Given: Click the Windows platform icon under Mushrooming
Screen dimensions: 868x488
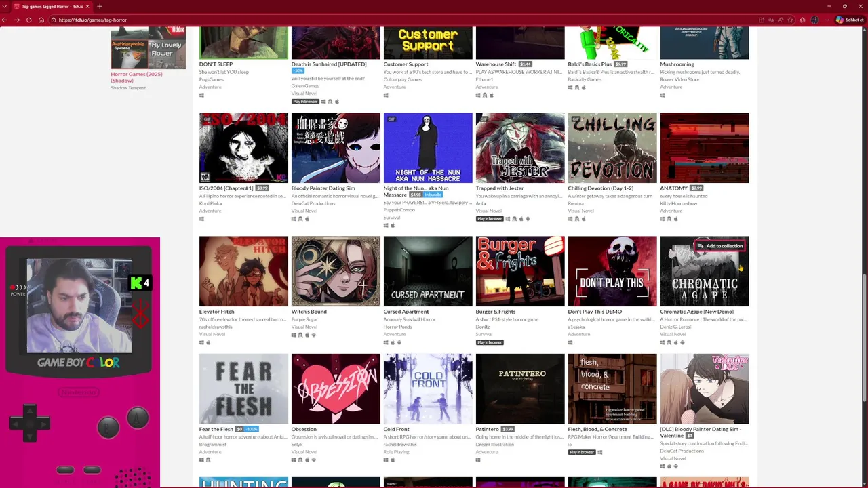Looking at the screenshot, I should click(663, 95).
